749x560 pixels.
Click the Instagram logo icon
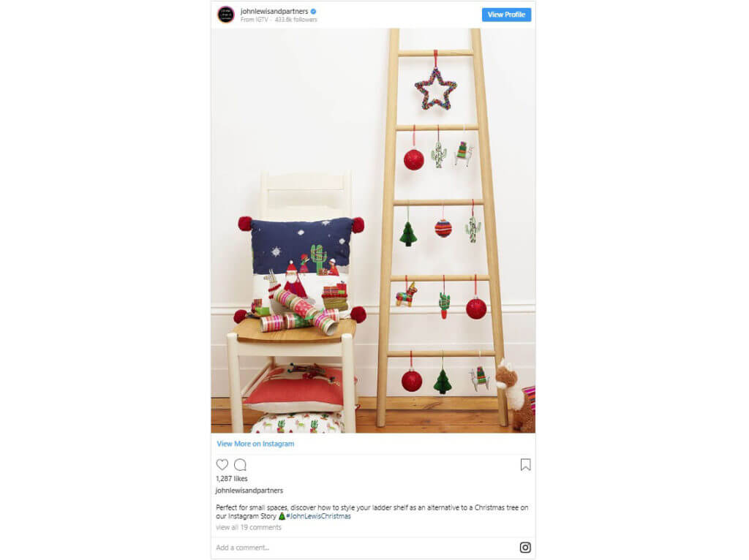pyautogui.click(x=525, y=548)
